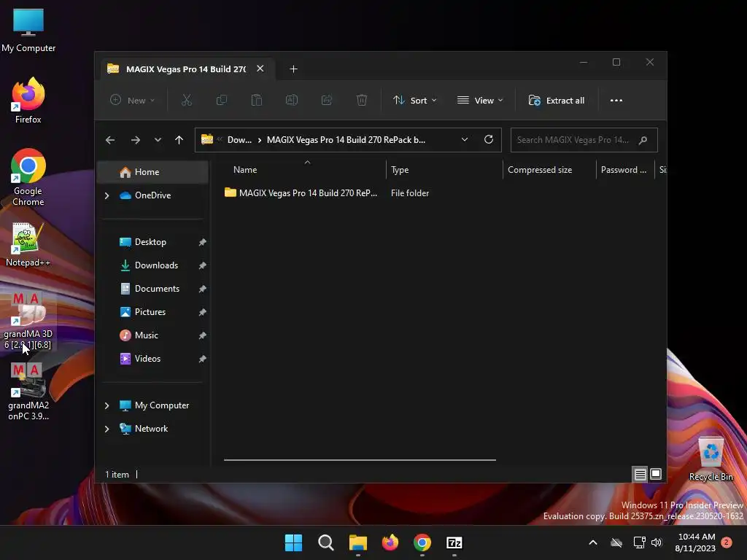747x560 pixels.
Task: Toggle the pin beside Music
Action: 203,335
